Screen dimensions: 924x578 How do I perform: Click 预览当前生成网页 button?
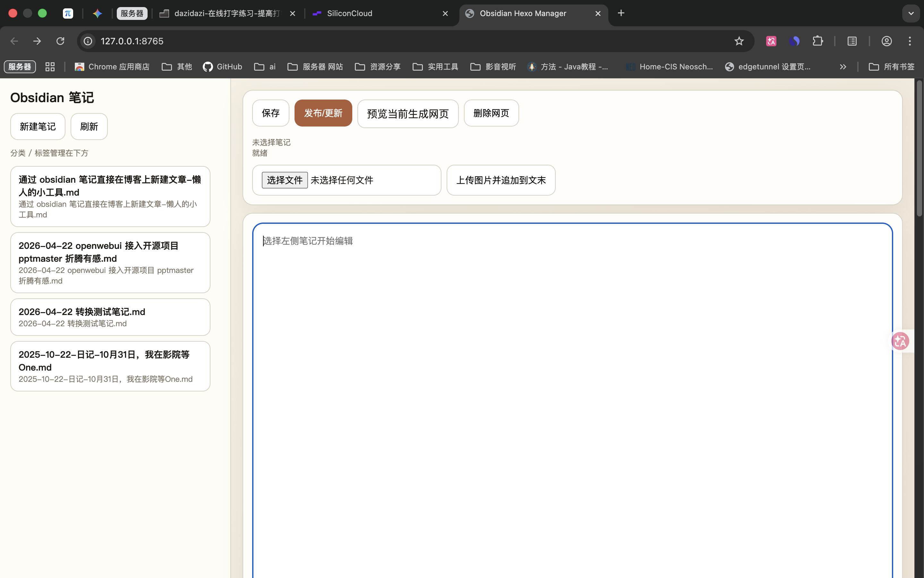pos(408,114)
